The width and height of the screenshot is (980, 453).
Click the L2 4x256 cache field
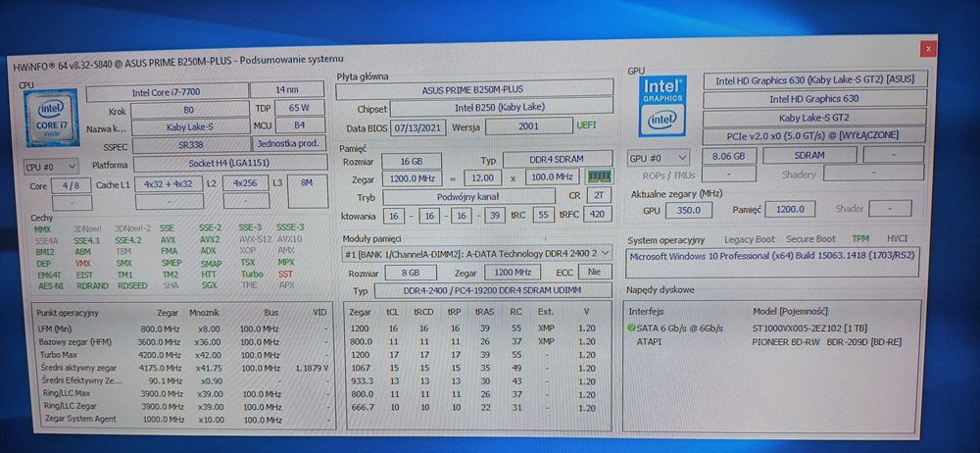[x=246, y=183]
